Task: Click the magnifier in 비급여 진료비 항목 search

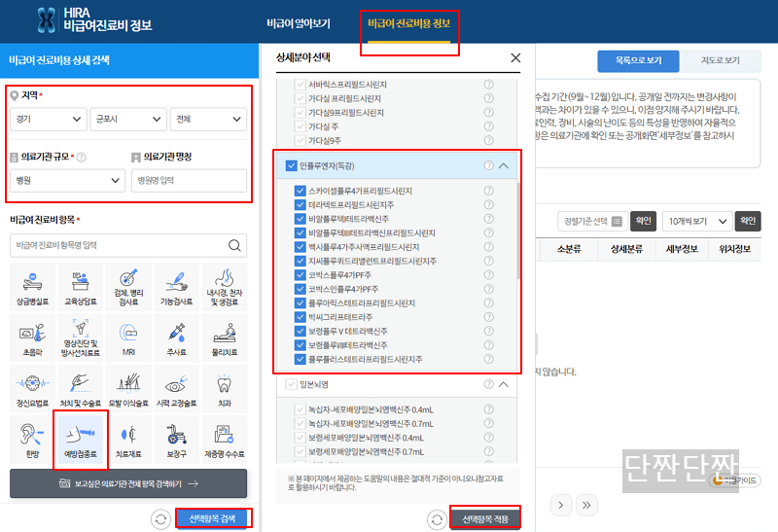Action: (234, 245)
